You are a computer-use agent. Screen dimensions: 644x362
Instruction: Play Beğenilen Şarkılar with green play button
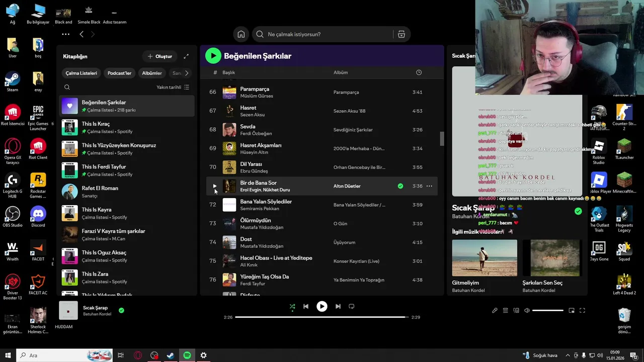(213, 56)
